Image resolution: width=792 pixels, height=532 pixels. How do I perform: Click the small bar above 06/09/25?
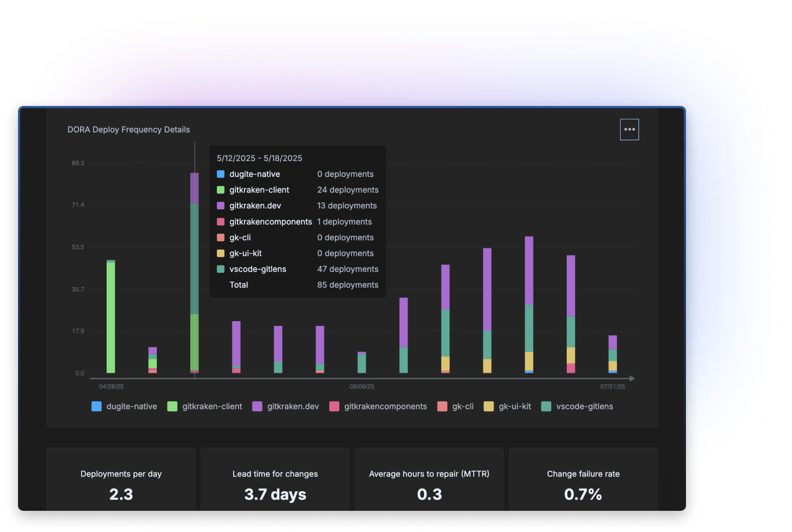[362, 362]
